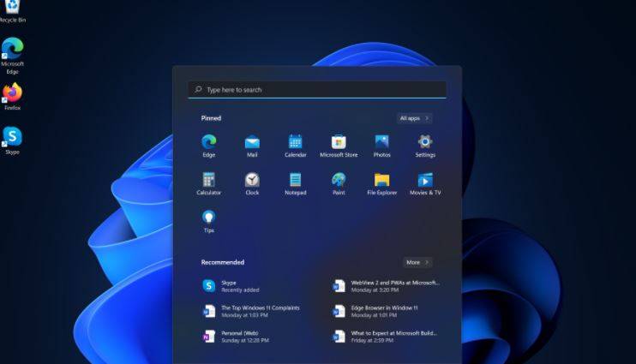Click the All apps button
636x364 pixels.
click(414, 118)
